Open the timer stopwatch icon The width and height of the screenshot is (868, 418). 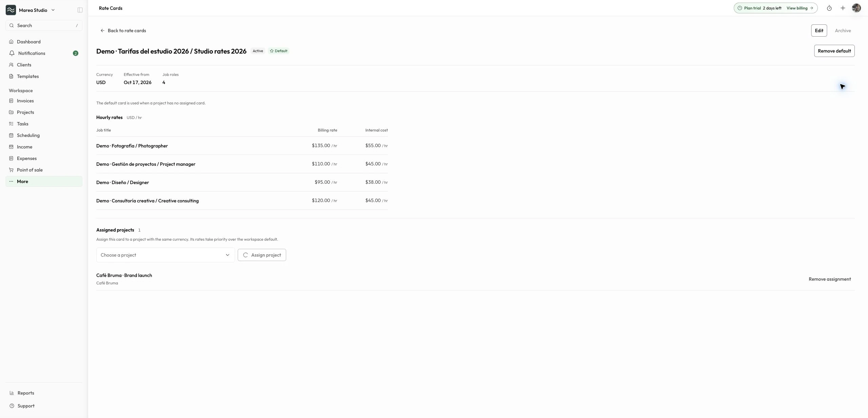pyautogui.click(x=829, y=8)
